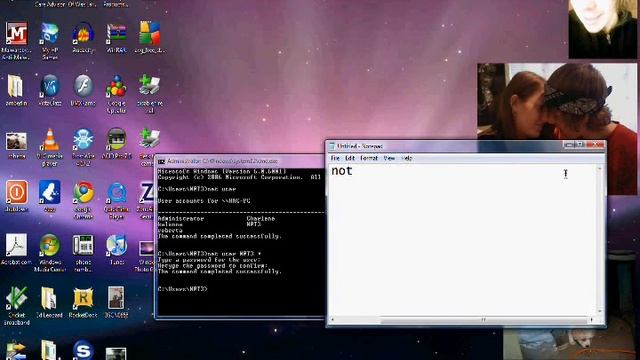Click the Command Prompt window title bar
Screen dimensions: 640x360
(x=240, y=161)
